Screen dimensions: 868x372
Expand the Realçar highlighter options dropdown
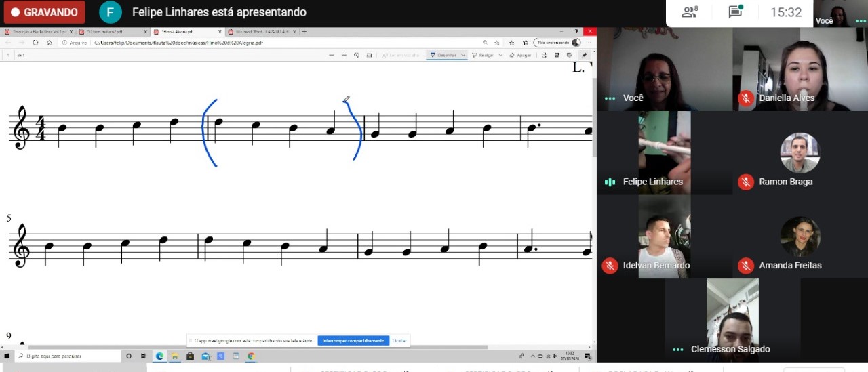point(500,55)
